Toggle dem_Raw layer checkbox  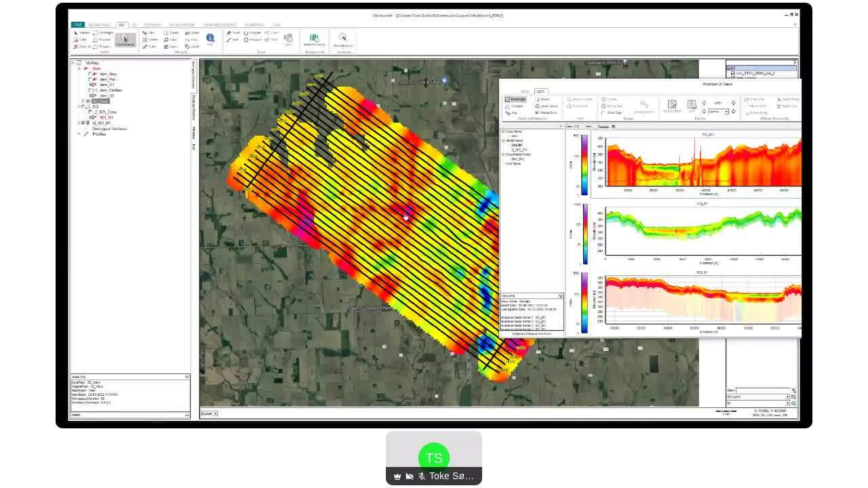click(x=90, y=74)
